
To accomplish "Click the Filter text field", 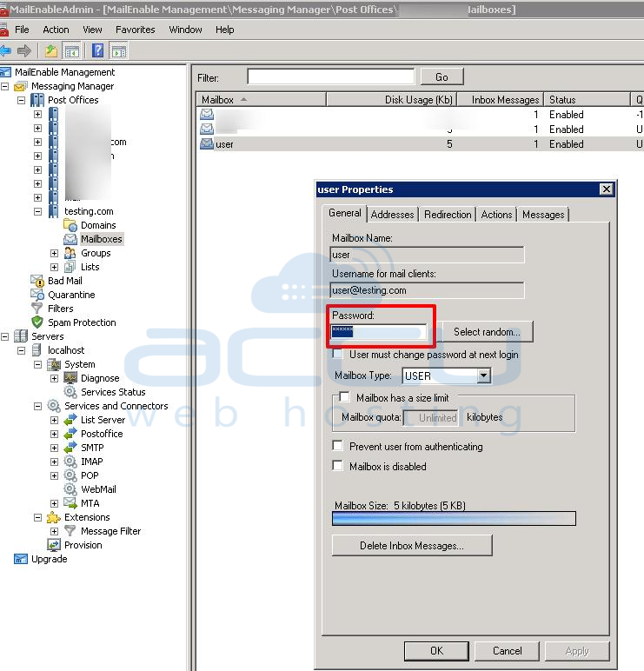I will click(331, 76).
